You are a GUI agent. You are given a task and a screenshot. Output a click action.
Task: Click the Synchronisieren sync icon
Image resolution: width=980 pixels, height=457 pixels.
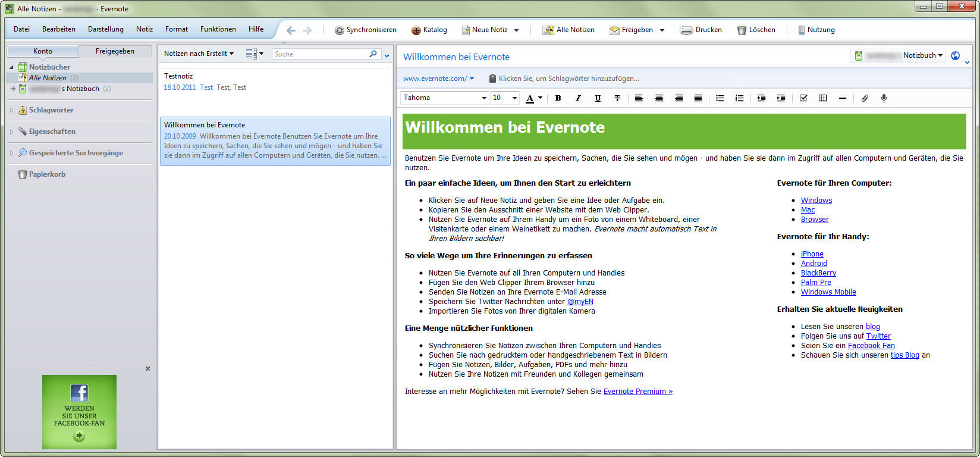[x=339, y=30]
